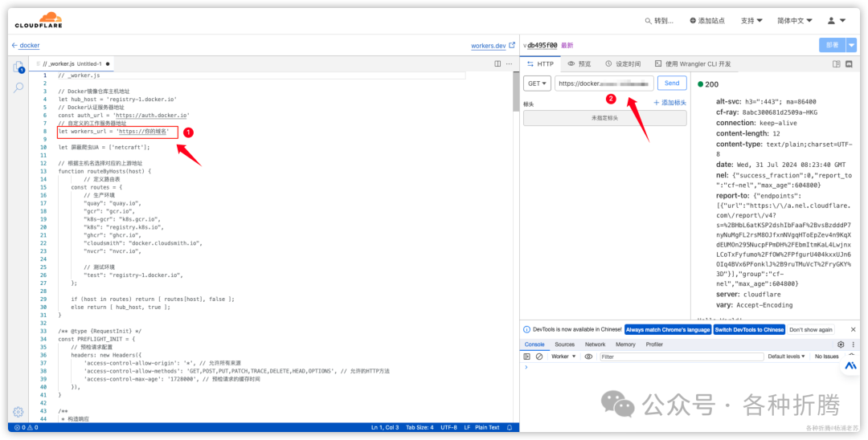Image resolution: width=868 pixels, height=440 pixels.
Task: Toggle the console sidebar icon
Action: 527,356
